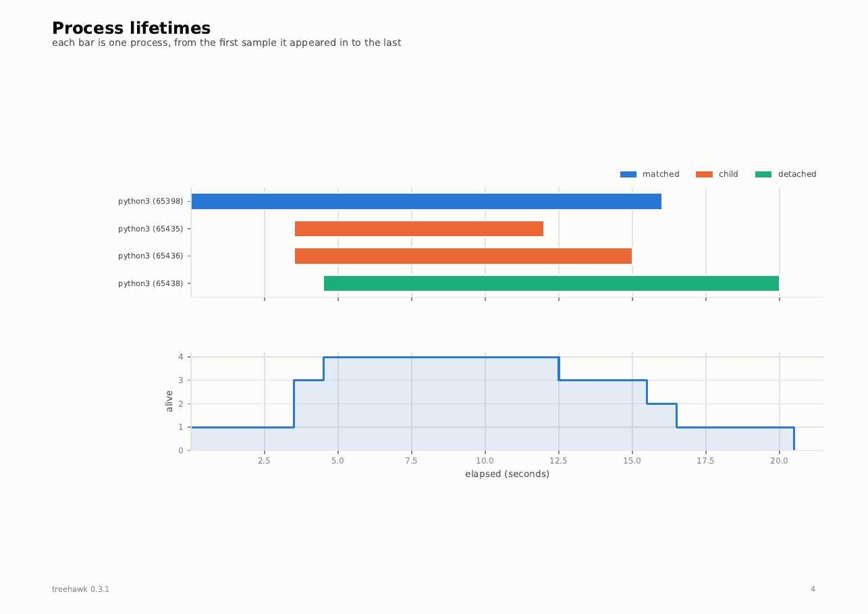Click the 7.5 tick label on x-axis
Screen dimensions: 868x614
pyautogui.click(x=411, y=461)
